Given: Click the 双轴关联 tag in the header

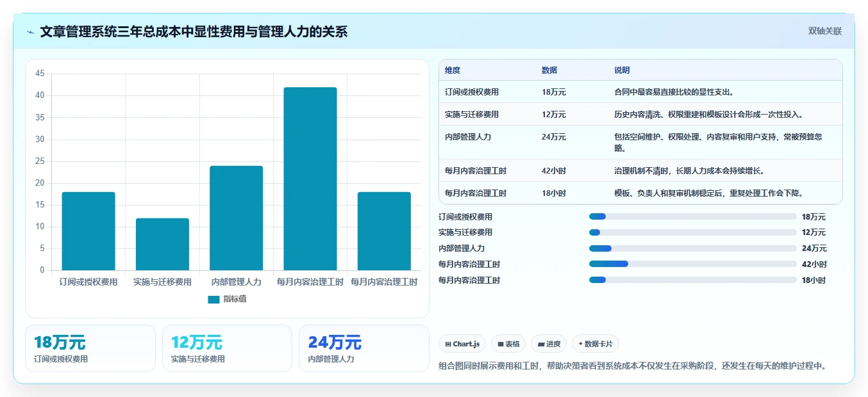Looking at the screenshot, I should pos(824,31).
